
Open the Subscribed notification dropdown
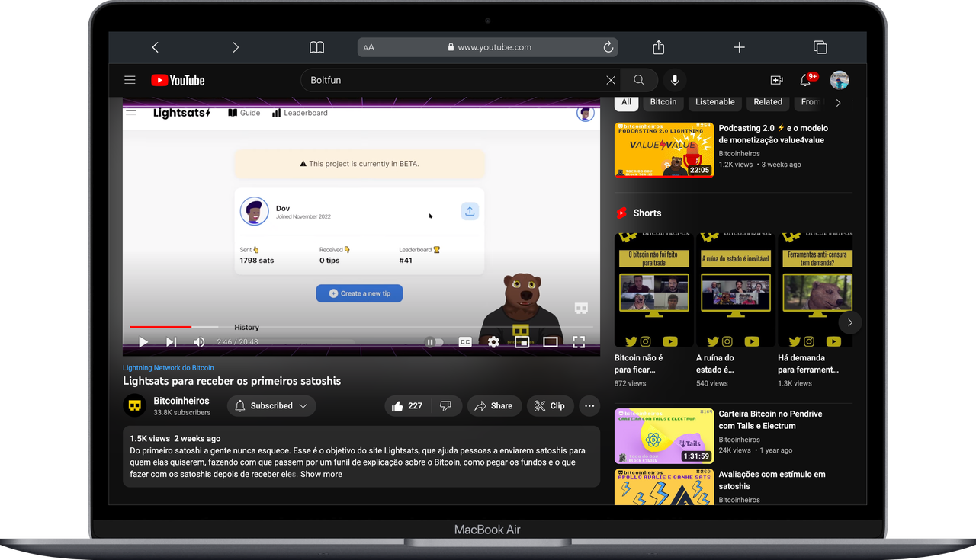(271, 406)
